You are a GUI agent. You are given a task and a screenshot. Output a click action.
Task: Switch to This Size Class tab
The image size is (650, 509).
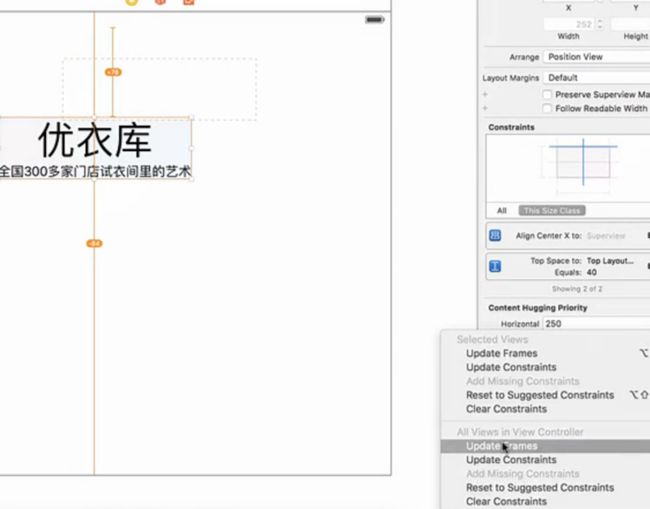point(552,211)
